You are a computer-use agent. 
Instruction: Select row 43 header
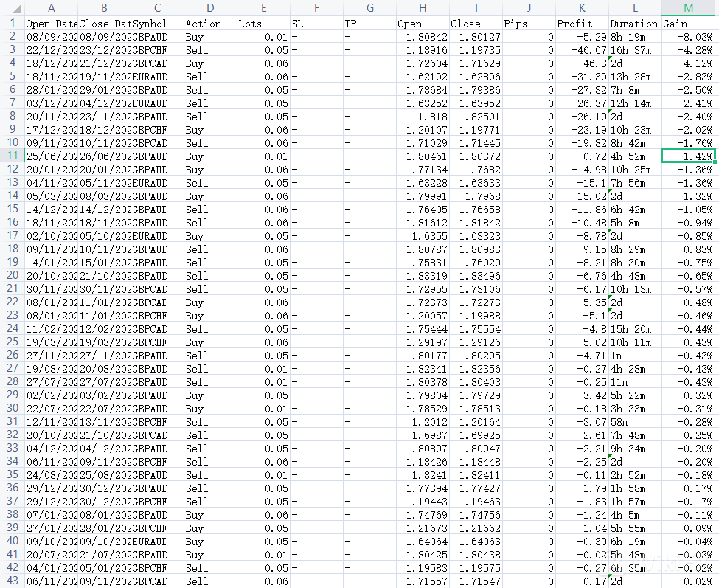[x=11, y=581]
